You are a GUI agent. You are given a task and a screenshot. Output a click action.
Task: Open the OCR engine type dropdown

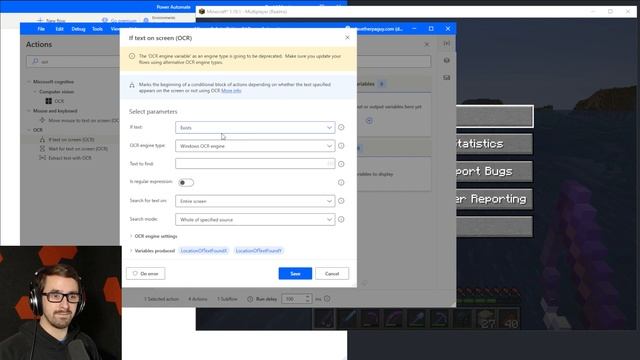255,146
